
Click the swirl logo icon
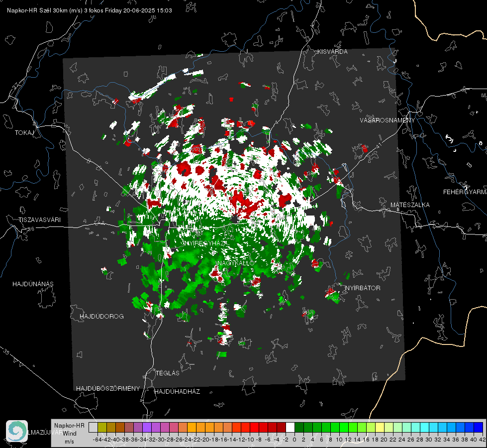(17, 431)
